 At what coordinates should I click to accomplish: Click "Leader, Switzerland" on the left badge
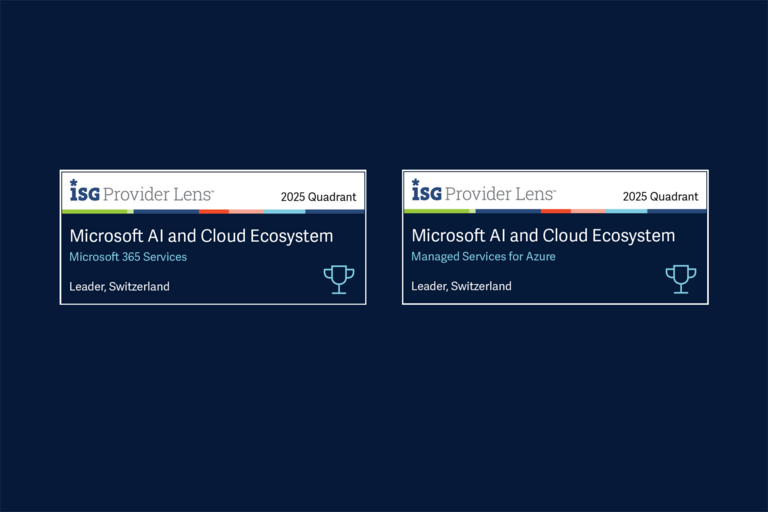[x=119, y=286]
